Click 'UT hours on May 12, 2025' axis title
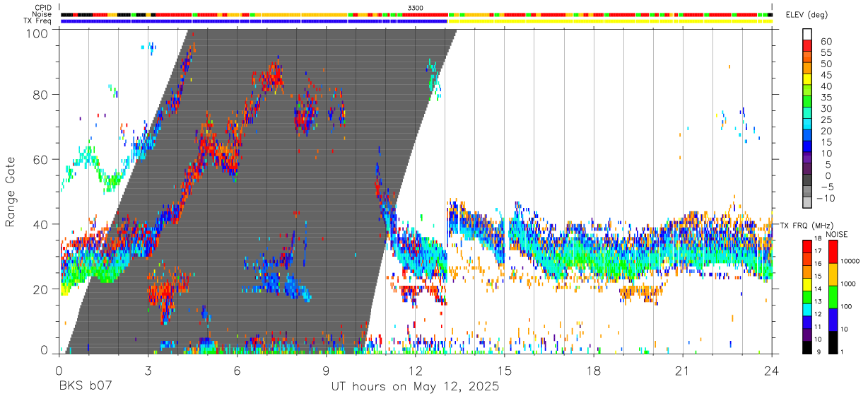Screen dimensions: 868x401 [x=415, y=387]
